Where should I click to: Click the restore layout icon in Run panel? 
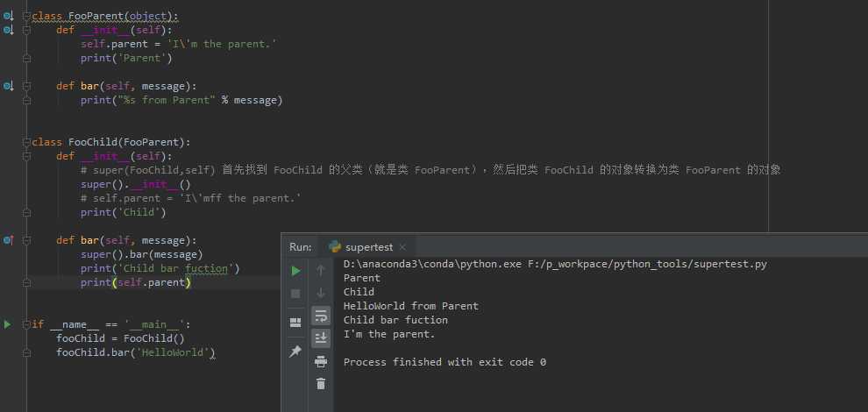295,323
